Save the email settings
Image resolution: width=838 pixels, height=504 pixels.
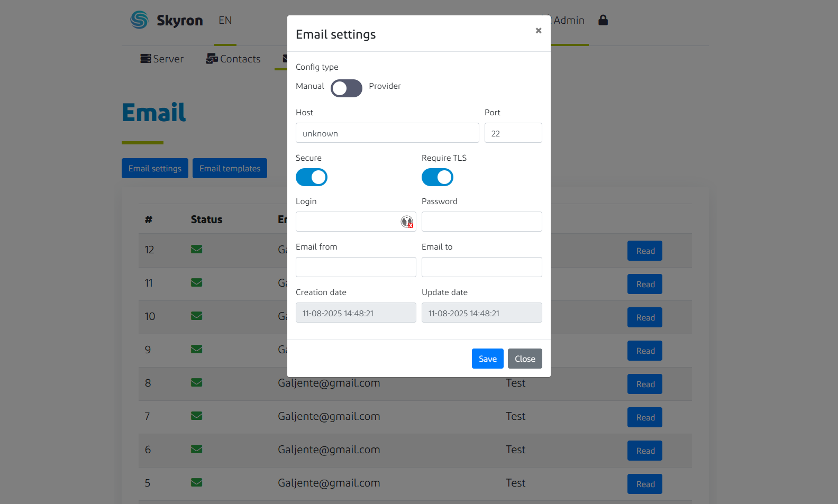[488, 359]
